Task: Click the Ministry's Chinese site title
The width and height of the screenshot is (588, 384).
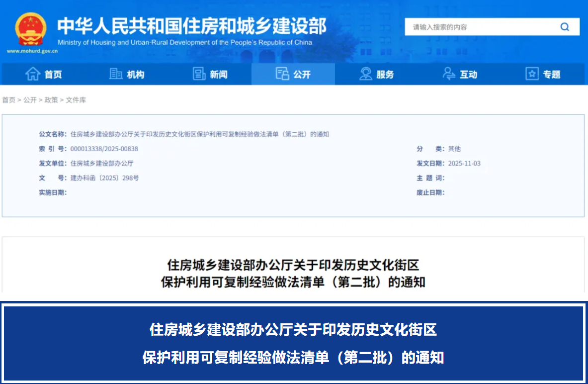Action: point(191,26)
